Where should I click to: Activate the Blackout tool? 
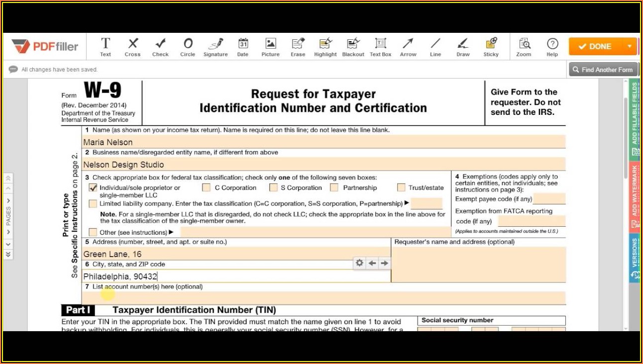353,47
